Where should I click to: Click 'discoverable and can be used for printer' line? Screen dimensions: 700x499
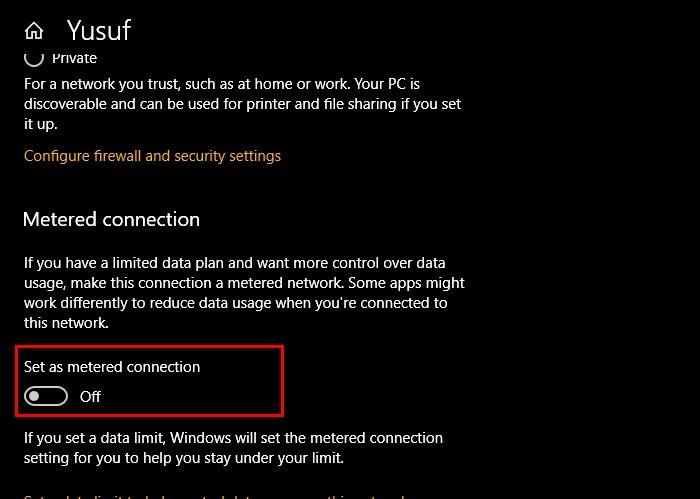point(242,104)
